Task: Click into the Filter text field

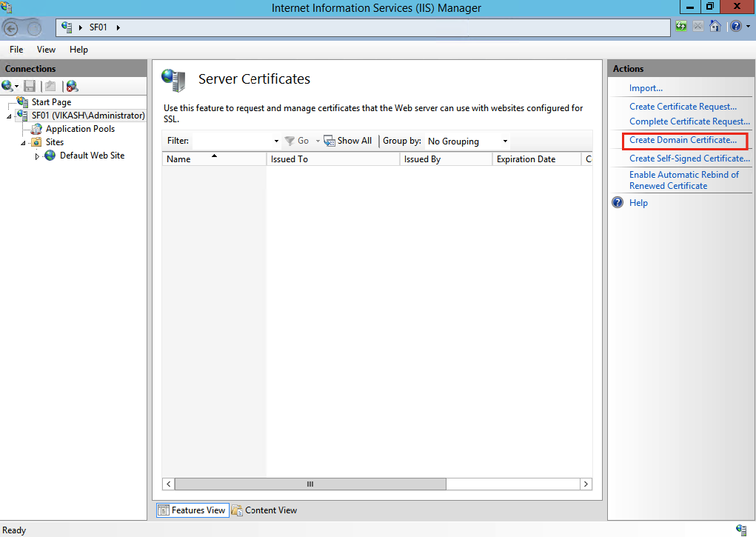Action: tap(233, 141)
